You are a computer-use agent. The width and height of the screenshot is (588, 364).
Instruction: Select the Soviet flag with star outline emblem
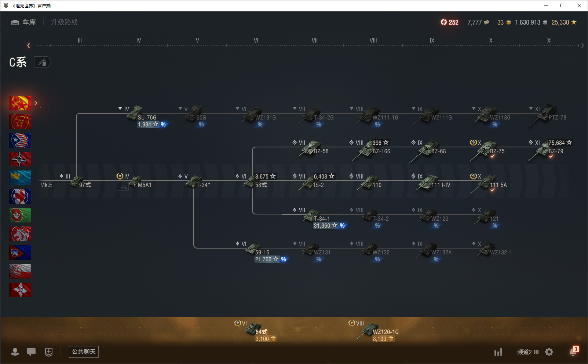point(20,122)
